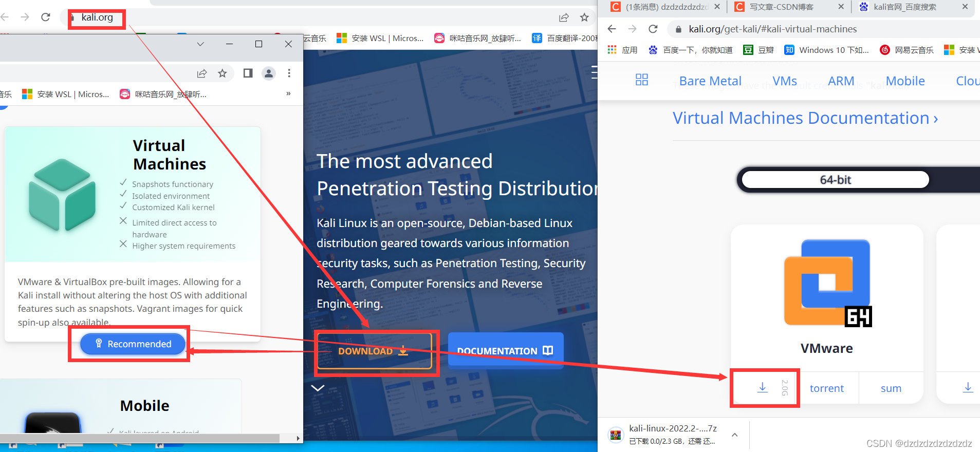Open 应用 apps grid in bookmarks bar
Screen dimensions: 980x452
[622, 50]
